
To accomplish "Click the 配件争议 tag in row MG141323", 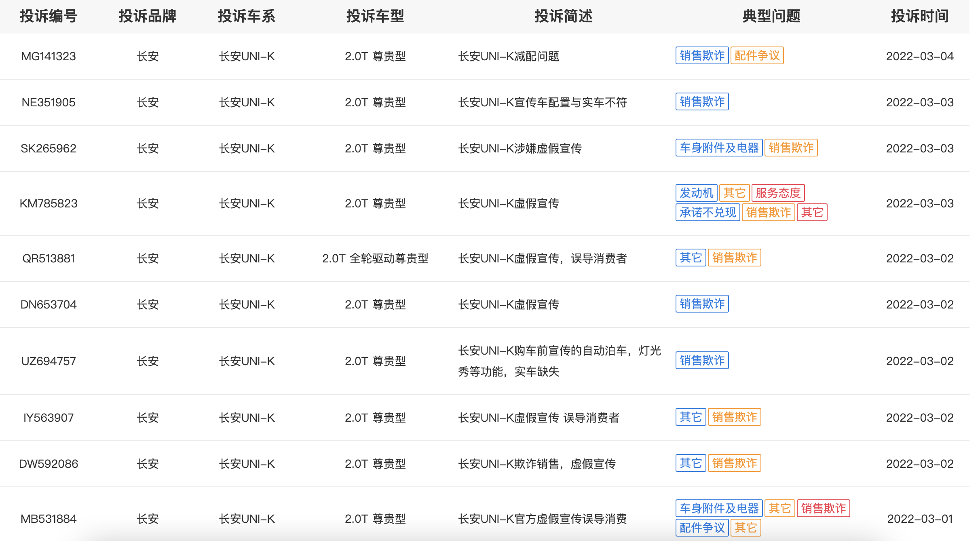I will click(x=757, y=55).
